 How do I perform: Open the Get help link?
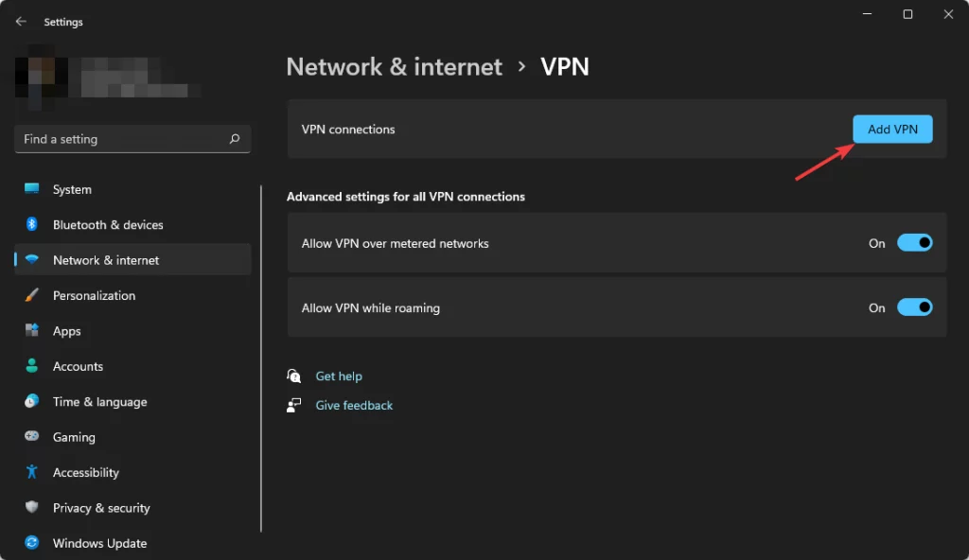339,376
